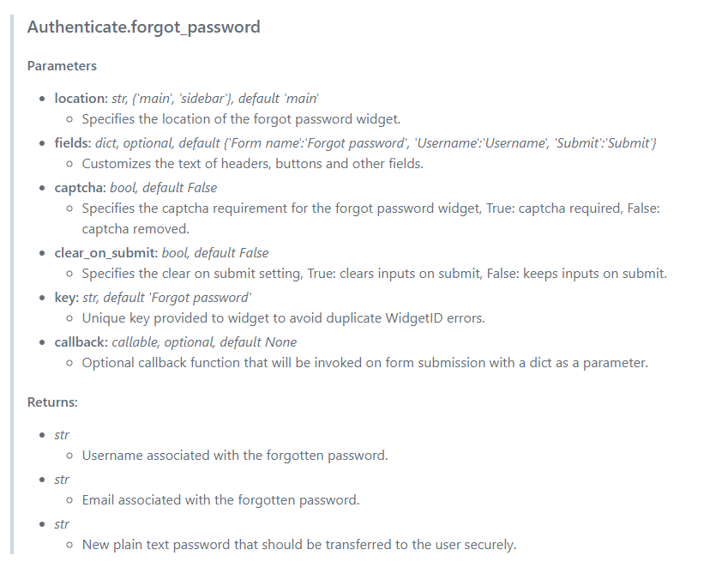Click the 'Customizes the text of headers' description
The height and width of the screenshot is (568, 728).
point(253,164)
